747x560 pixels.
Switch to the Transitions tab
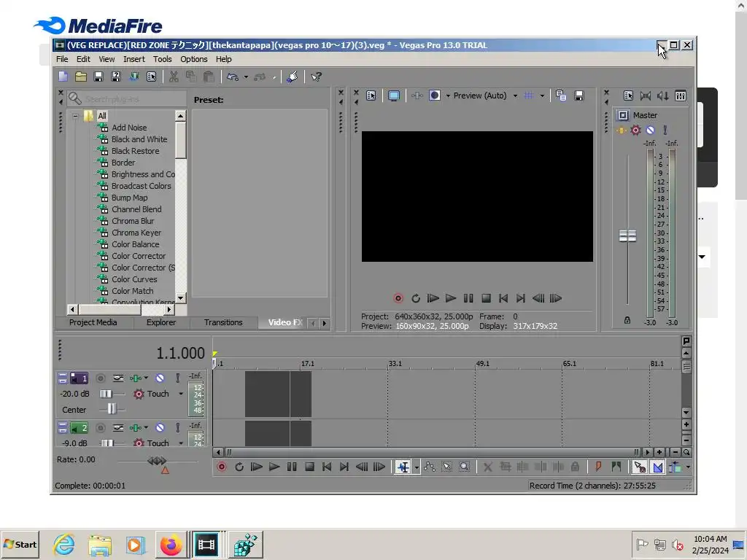tap(223, 322)
